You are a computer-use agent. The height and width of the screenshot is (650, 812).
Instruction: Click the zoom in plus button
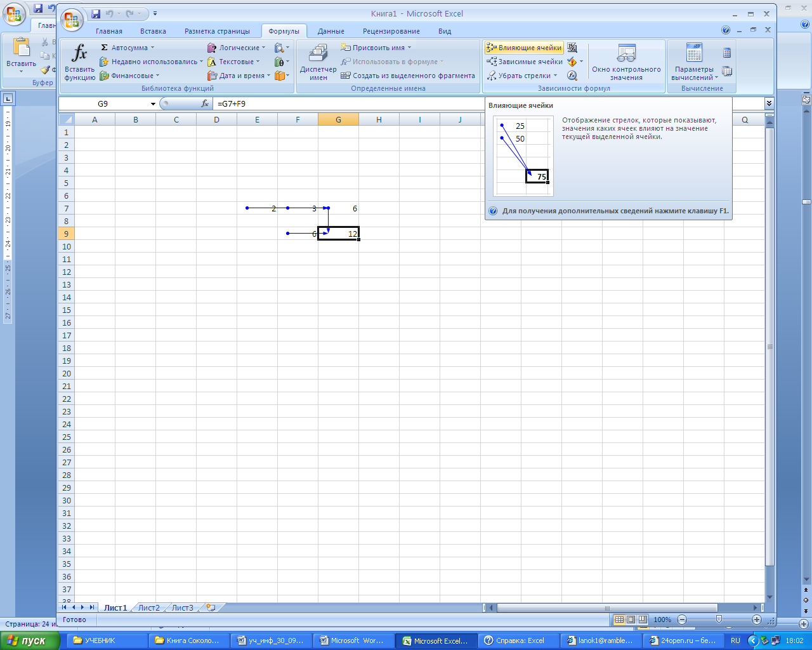point(757,620)
